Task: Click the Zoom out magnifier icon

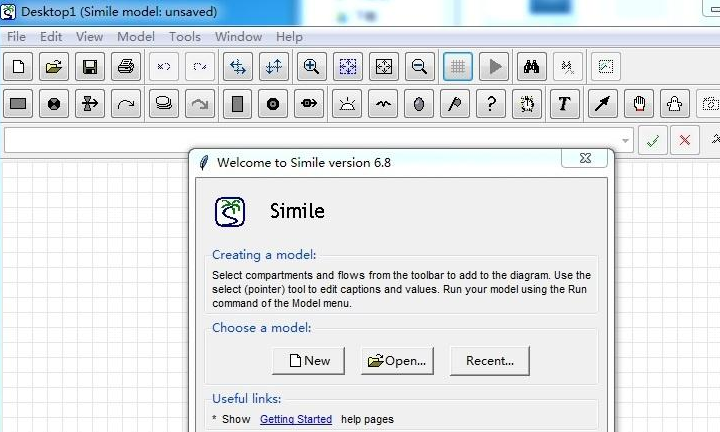Action: click(419, 67)
